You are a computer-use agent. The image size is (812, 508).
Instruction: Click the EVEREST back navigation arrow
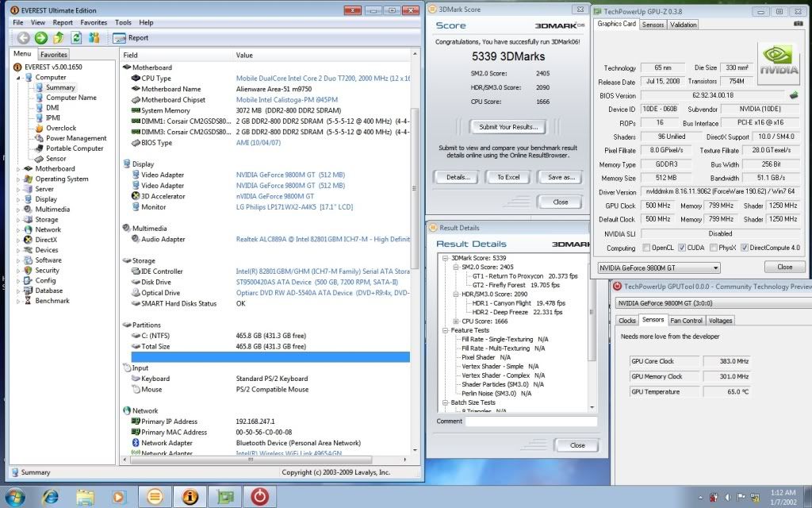click(x=23, y=37)
